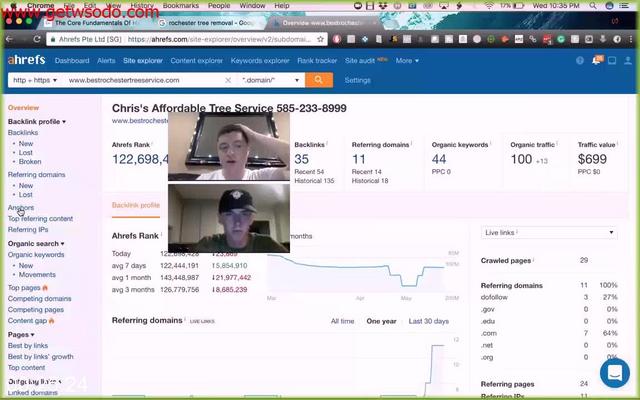Open Top referring content link

click(40, 219)
